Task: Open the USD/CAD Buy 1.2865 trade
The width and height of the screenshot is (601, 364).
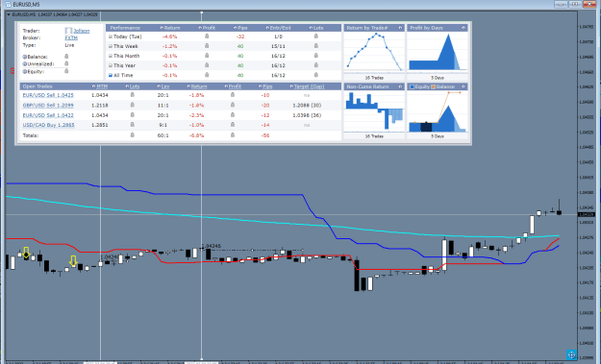Action: (48, 125)
